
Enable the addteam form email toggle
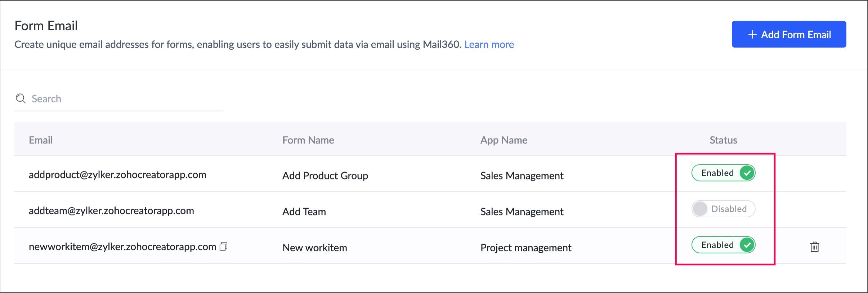(x=723, y=209)
